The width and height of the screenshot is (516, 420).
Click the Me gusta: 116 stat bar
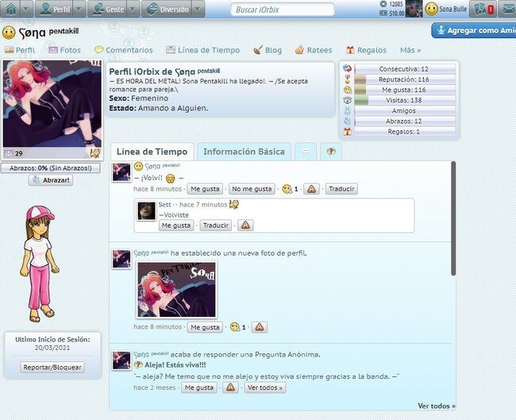pyautogui.click(x=405, y=90)
